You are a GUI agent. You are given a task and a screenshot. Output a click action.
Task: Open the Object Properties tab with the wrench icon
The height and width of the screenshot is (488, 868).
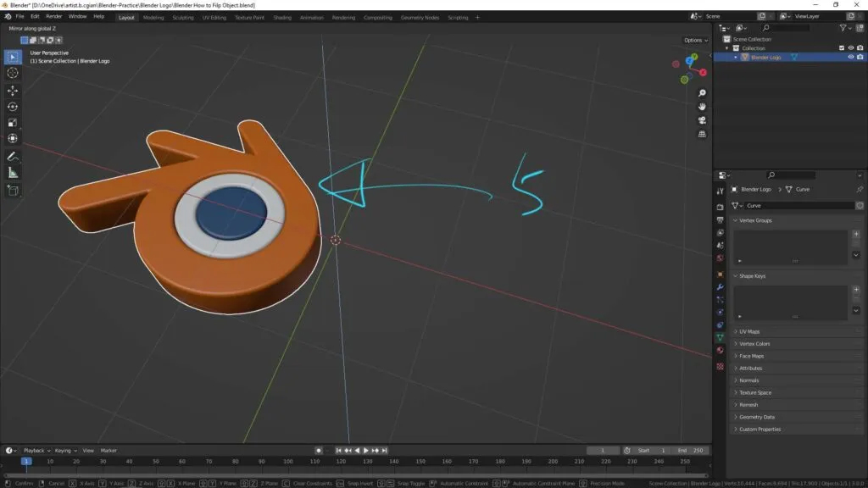[x=721, y=288]
